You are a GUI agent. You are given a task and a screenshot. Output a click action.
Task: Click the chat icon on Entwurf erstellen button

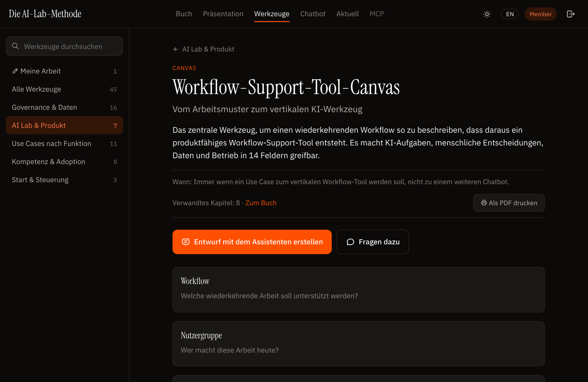[x=186, y=242]
